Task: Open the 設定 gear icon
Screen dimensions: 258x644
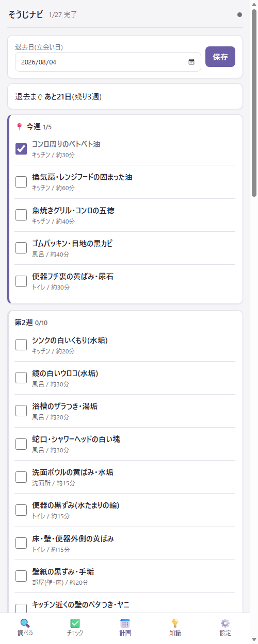Action: coord(225,623)
